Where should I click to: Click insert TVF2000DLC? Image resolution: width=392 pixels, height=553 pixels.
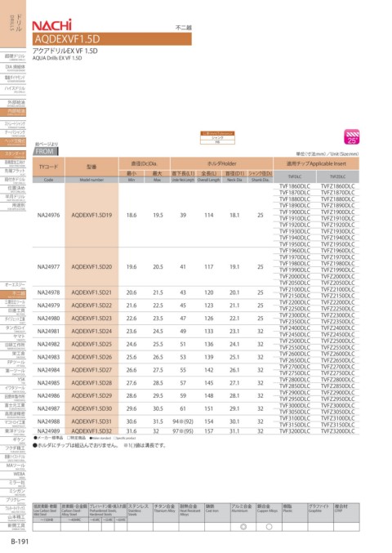[295, 276]
